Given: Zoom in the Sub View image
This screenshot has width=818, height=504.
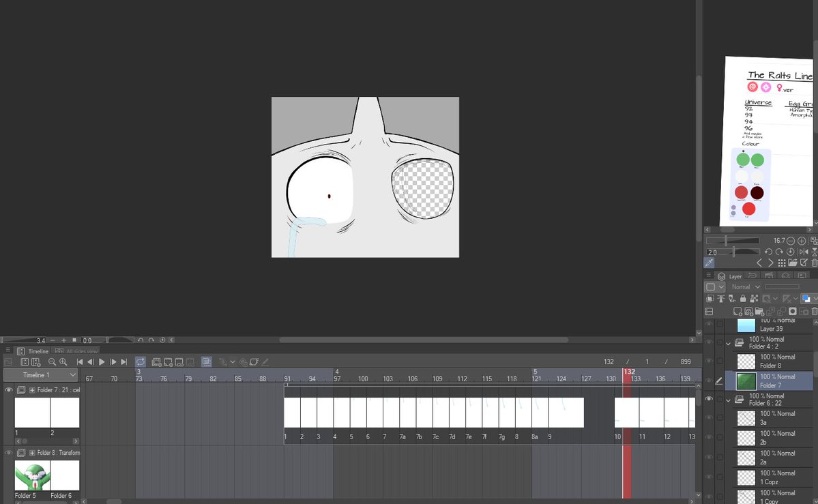Looking at the screenshot, I should [x=802, y=241].
